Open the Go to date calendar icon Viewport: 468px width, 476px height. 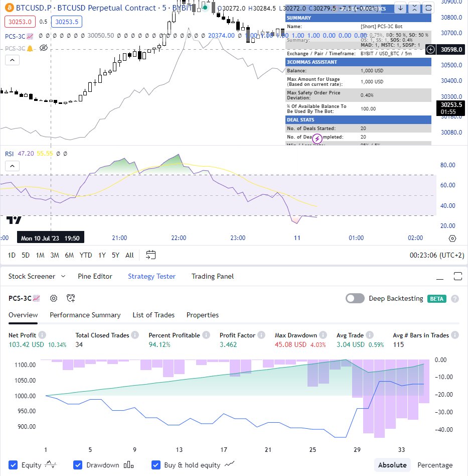coord(151,255)
